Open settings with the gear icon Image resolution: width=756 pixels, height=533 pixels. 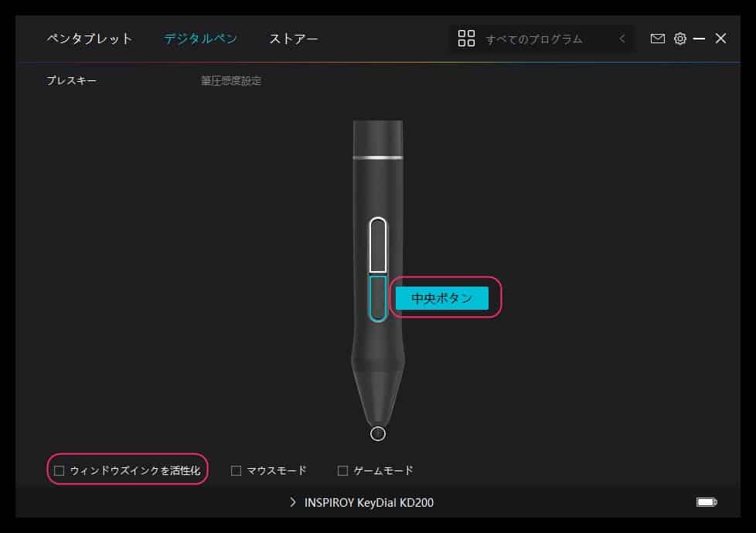(x=679, y=39)
